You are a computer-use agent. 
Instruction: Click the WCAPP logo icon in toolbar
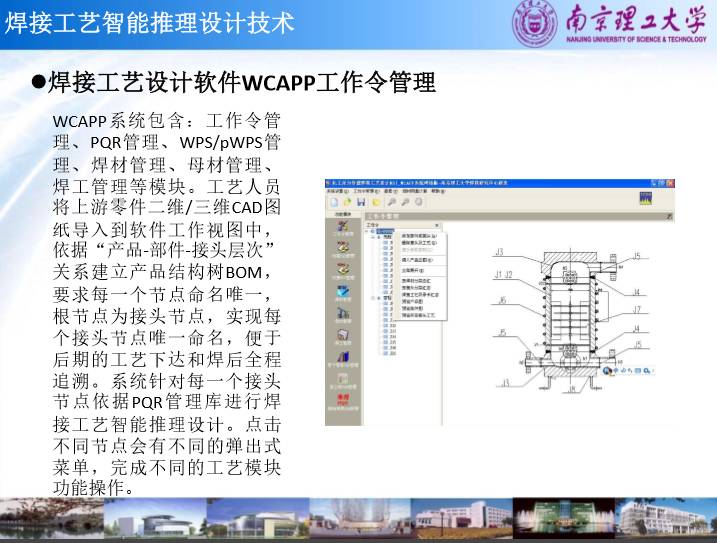[x=645, y=198]
